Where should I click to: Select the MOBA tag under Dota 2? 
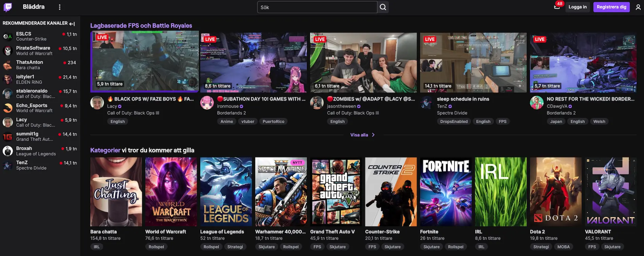pyautogui.click(x=564, y=247)
